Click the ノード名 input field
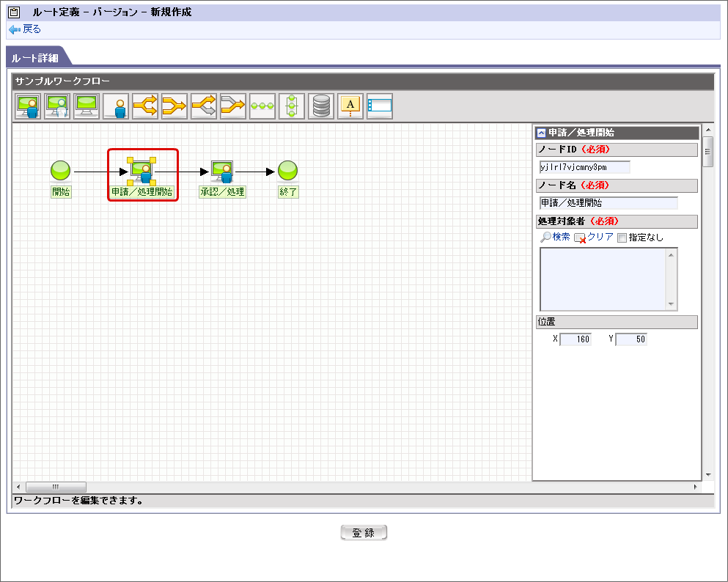 (608, 203)
